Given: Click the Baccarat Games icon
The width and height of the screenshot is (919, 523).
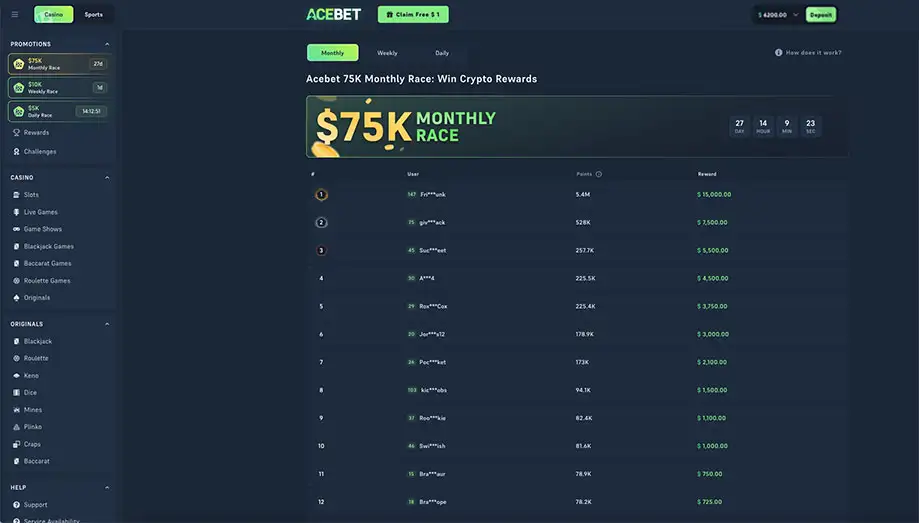Looking at the screenshot, I should point(16,263).
